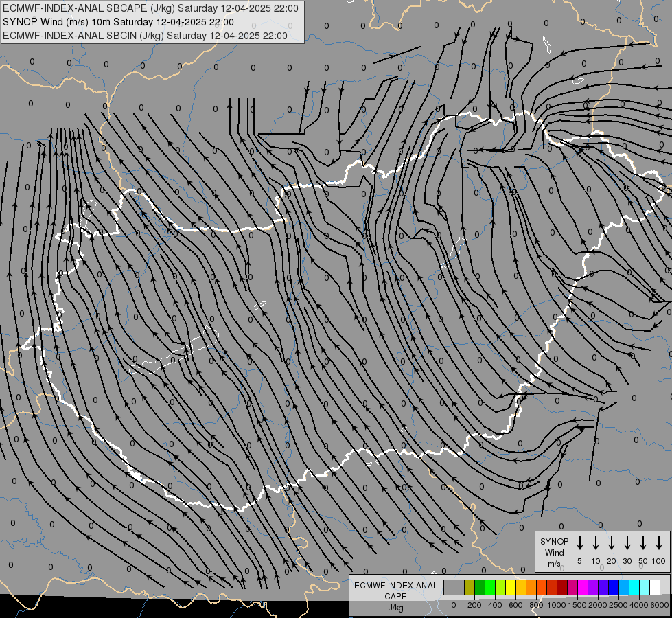Click the ECMWF SBCIN title line
The height and width of the screenshot is (618, 672).
coord(145,36)
